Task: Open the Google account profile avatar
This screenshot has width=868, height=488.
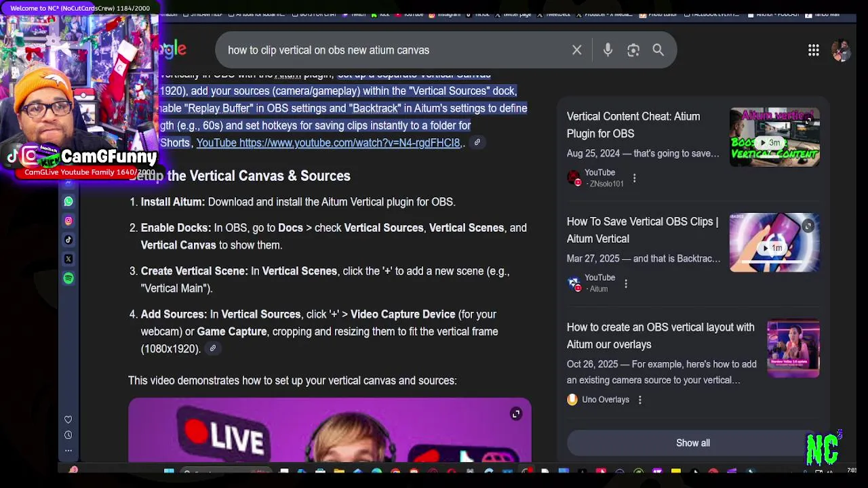Action: 841,50
